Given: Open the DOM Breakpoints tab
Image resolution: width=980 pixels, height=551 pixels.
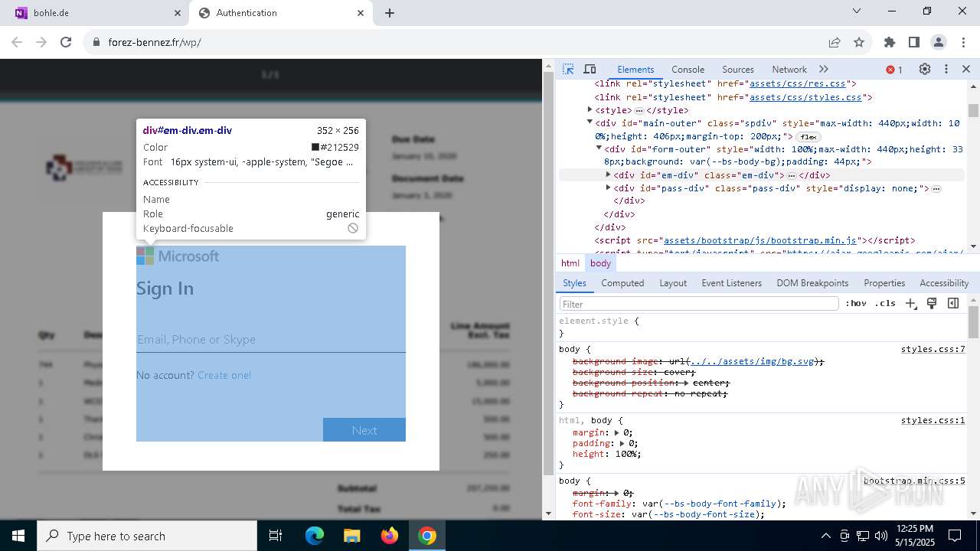Looking at the screenshot, I should click(812, 283).
